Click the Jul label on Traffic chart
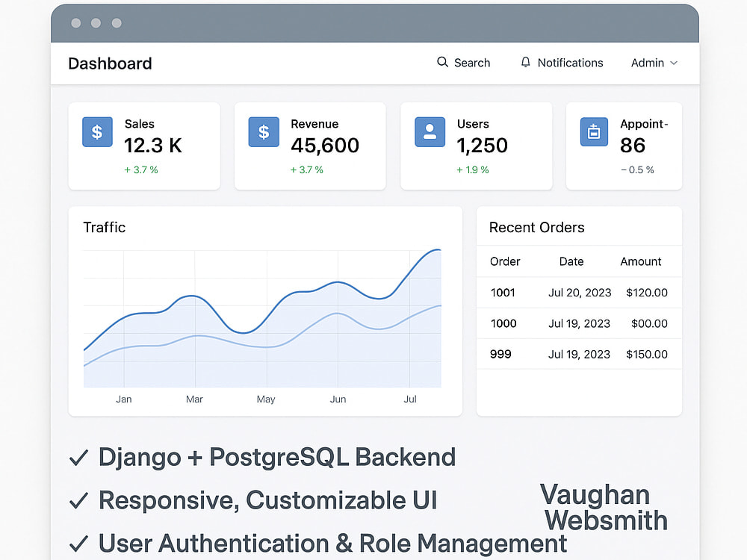Viewport: 747px width, 560px height. pyautogui.click(x=410, y=399)
